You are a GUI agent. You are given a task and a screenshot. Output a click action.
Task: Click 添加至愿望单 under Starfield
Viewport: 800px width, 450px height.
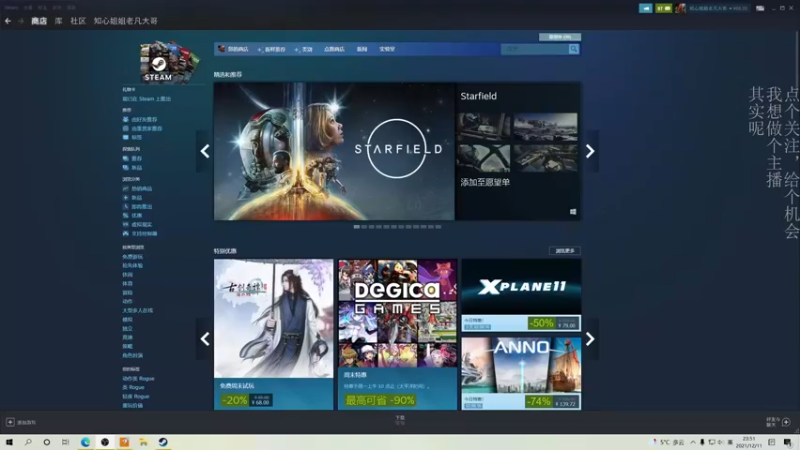pos(485,182)
